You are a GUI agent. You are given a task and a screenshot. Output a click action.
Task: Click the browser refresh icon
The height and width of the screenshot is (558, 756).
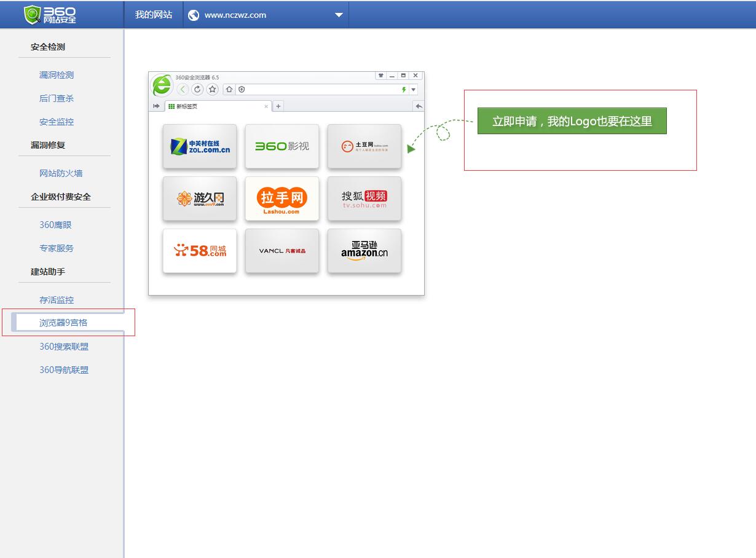pyautogui.click(x=197, y=90)
